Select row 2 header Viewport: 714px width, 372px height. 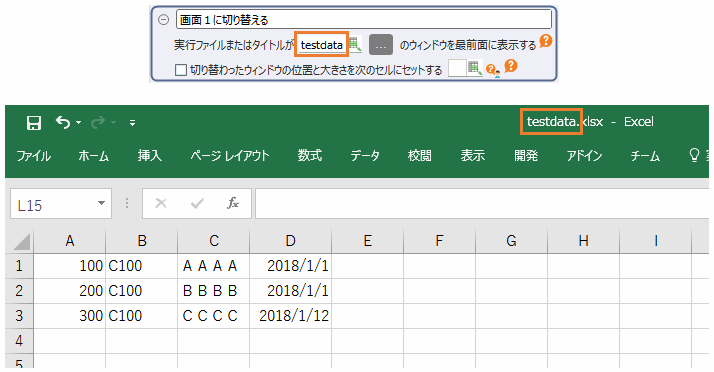coord(19,290)
